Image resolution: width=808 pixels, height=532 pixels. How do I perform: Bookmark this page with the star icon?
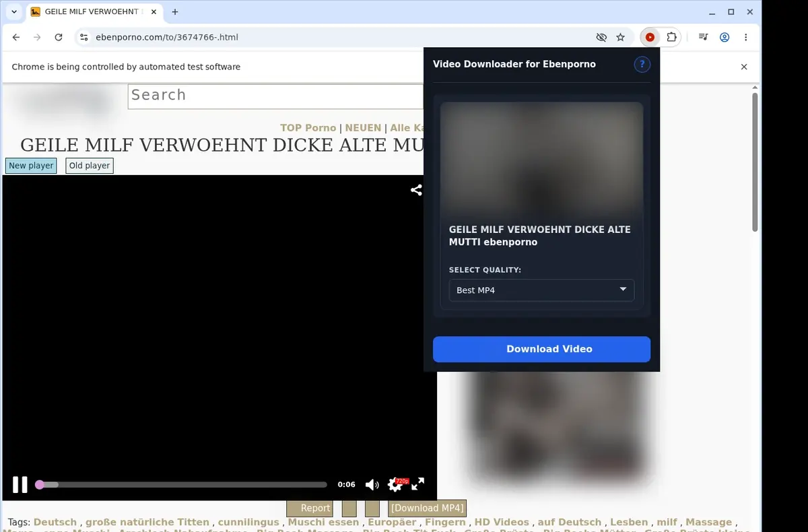620,38
